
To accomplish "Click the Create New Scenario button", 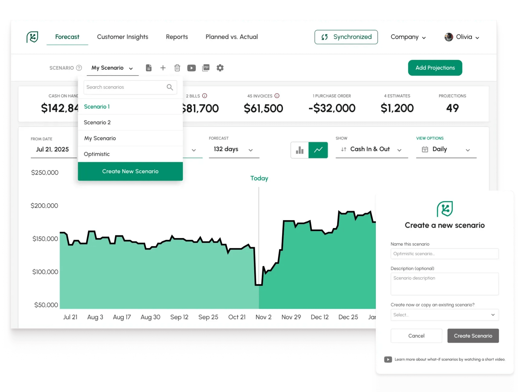I will (x=130, y=171).
